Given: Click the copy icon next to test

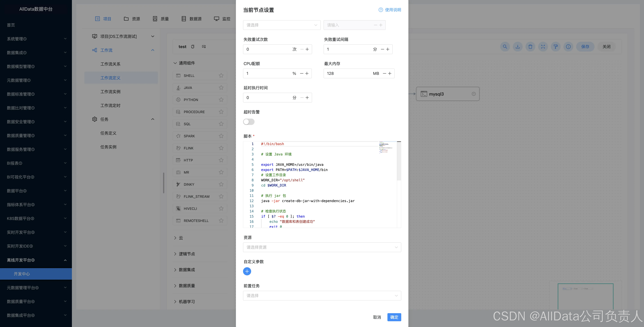Looking at the screenshot, I should (193, 46).
